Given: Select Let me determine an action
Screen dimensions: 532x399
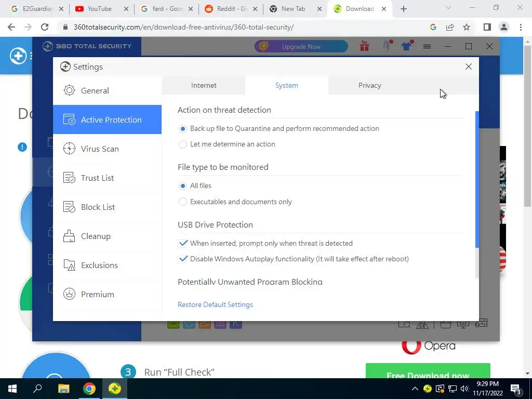Looking at the screenshot, I should pos(182,144).
